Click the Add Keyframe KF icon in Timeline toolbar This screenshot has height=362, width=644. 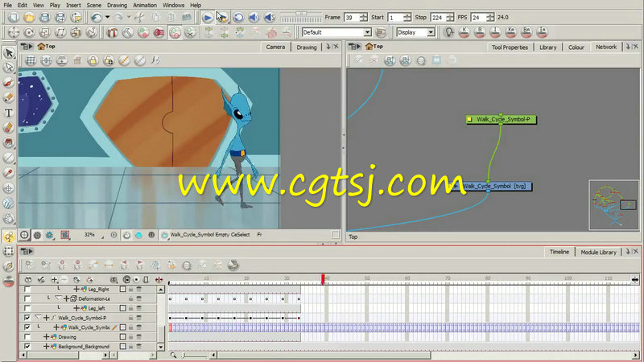(x=62, y=265)
